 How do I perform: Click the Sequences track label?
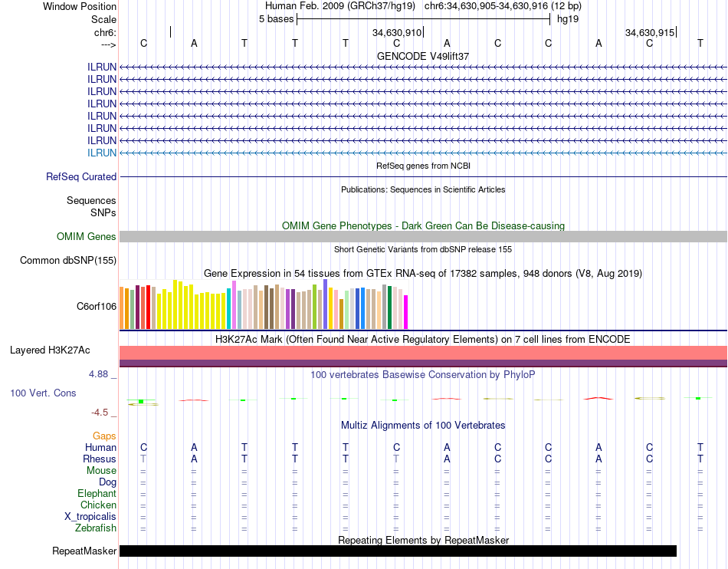91,201
